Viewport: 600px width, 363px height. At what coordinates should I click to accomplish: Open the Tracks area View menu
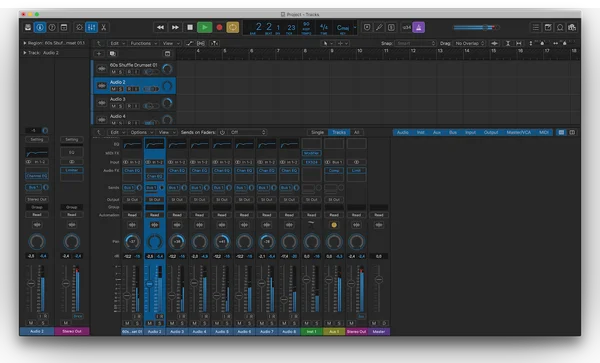170,44
